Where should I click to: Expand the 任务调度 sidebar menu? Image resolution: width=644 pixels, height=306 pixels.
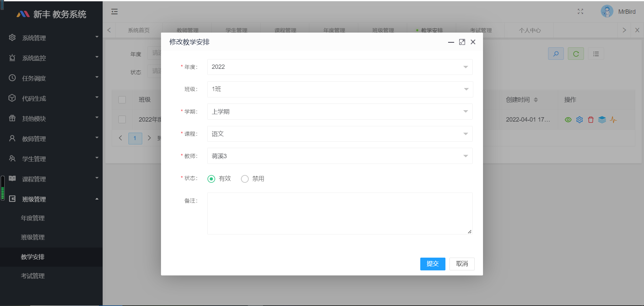pyautogui.click(x=51, y=78)
